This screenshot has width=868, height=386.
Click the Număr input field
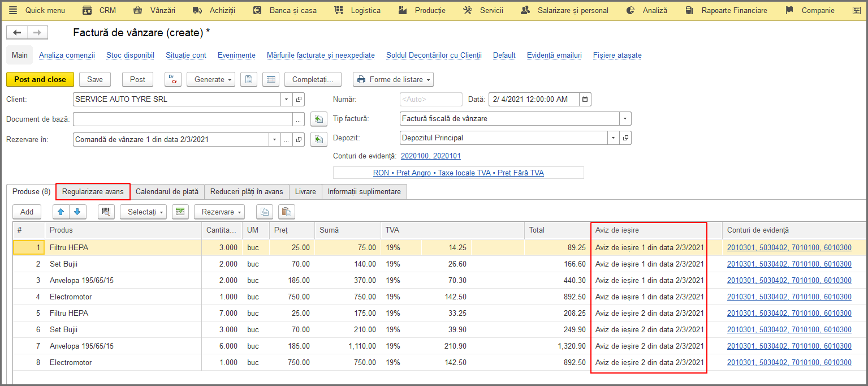tap(431, 100)
